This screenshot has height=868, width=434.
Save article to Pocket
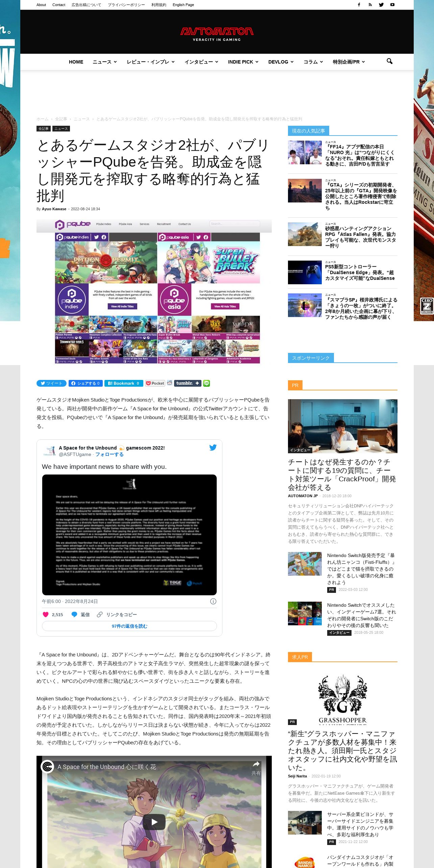click(155, 383)
